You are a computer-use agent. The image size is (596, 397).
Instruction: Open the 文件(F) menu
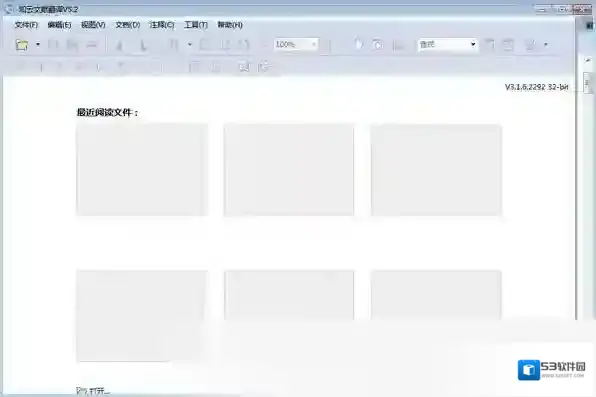(26, 25)
